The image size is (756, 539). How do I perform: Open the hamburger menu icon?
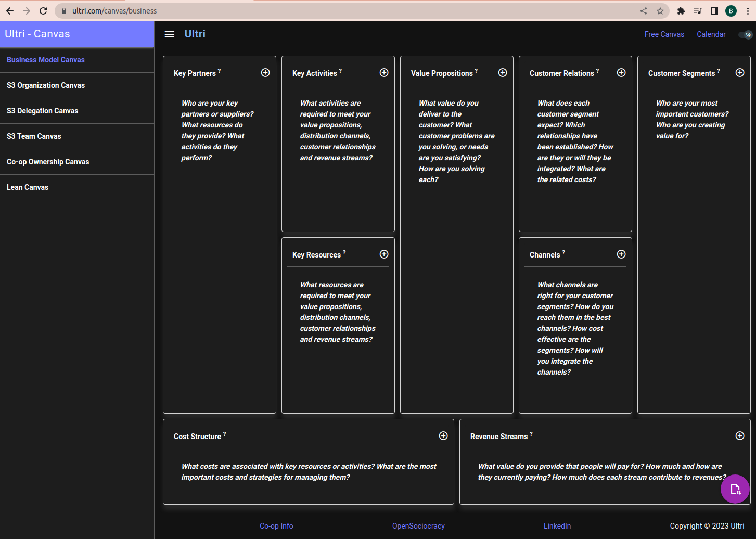coord(169,34)
